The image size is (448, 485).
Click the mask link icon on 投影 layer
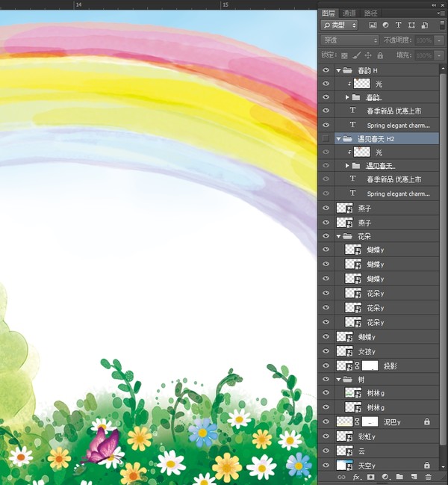[x=357, y=366]
